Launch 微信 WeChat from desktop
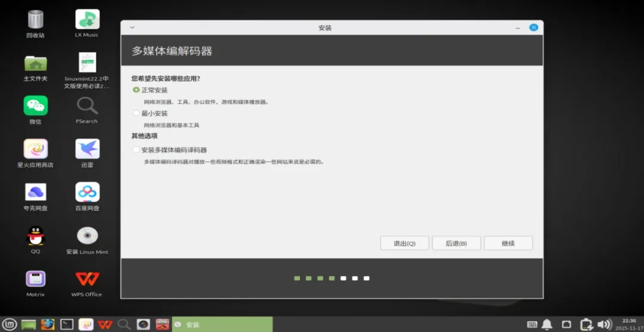 [35, 106]
